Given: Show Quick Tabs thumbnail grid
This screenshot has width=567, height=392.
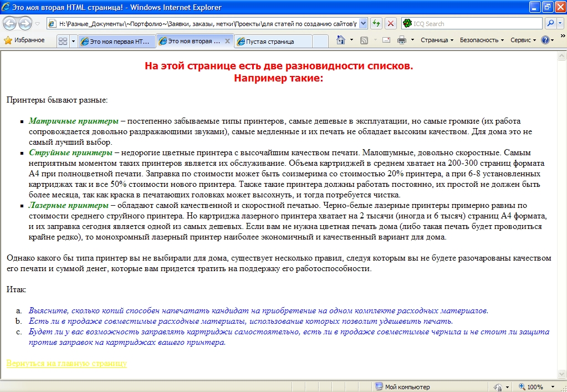Looking at the screenshot, I should 63,41.
